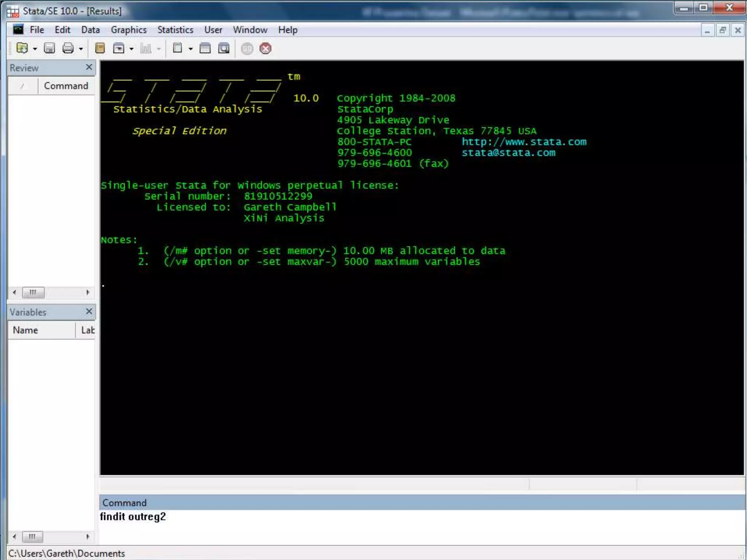Click the Save floppy disk icon
This screenshot has height=560, width=747.
(49, 48)
